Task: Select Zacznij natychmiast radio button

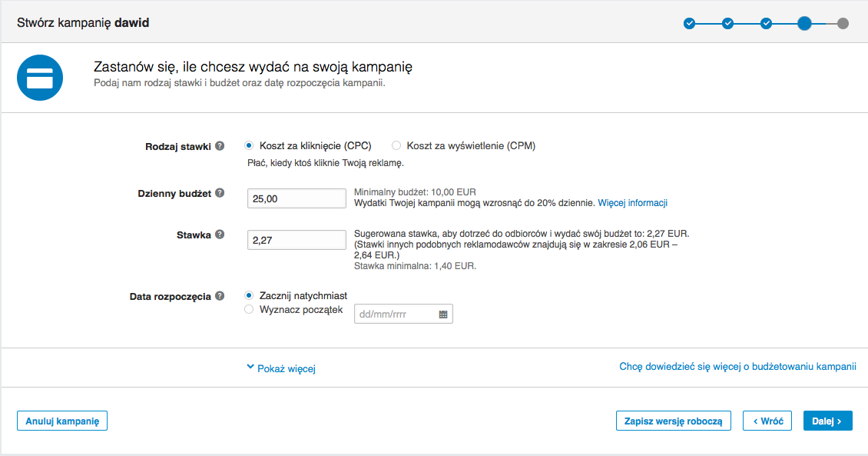Action: click(248, 295)
